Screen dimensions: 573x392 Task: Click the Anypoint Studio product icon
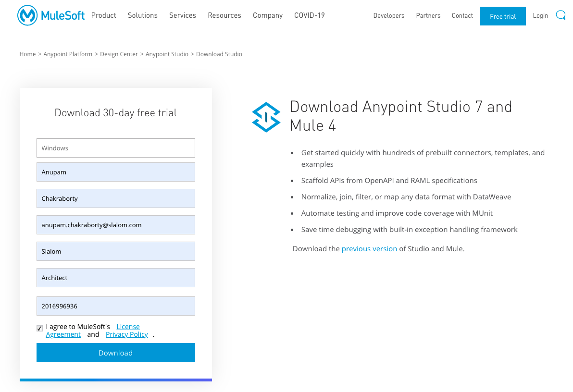266,117
